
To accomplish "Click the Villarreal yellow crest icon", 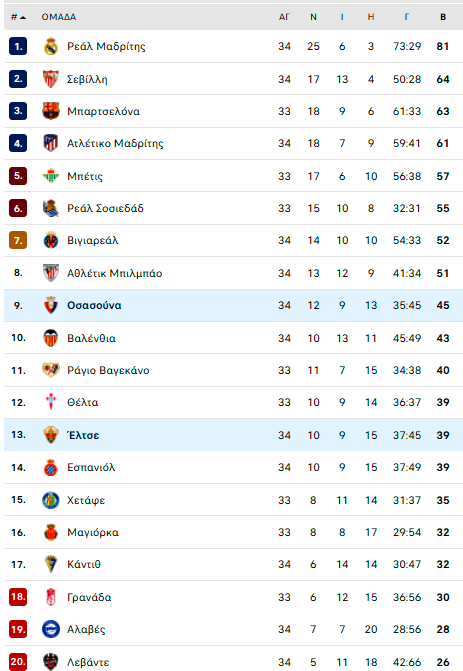I will (50, 240).
